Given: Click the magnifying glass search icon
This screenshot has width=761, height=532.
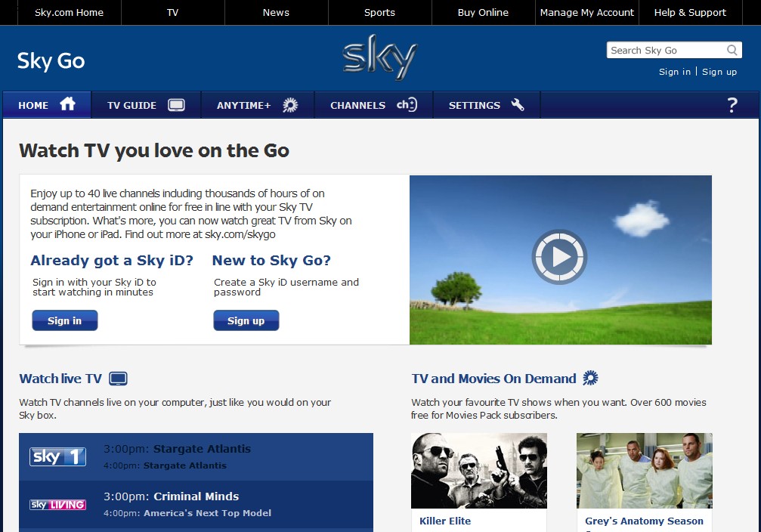Looking at the screenshot, I should (x=732, y=50).
